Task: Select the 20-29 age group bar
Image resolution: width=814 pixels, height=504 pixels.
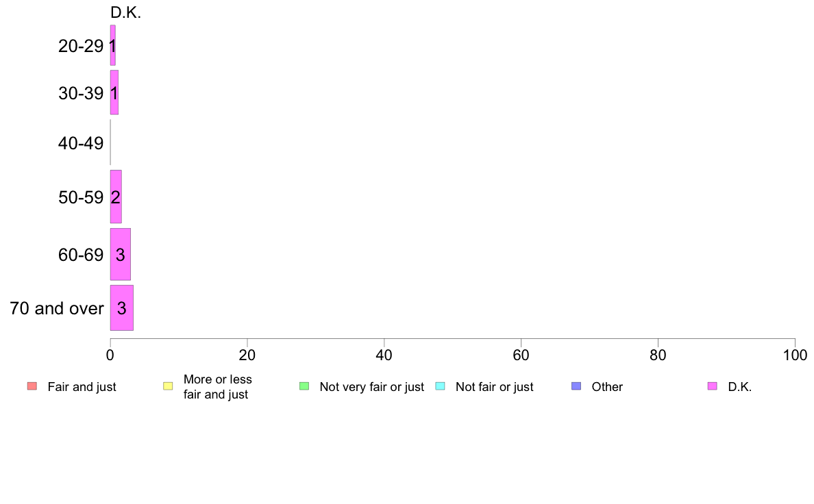Action: 112,45
